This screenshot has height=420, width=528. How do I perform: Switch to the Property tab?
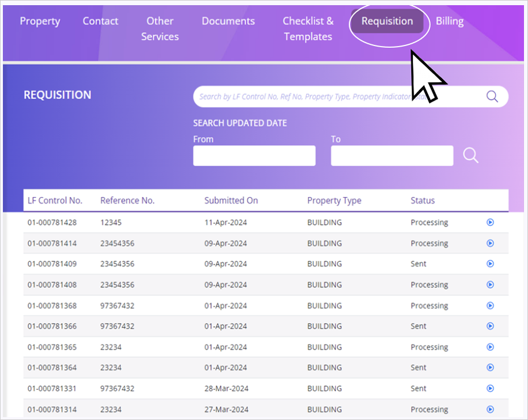click(x=40, y=21)
